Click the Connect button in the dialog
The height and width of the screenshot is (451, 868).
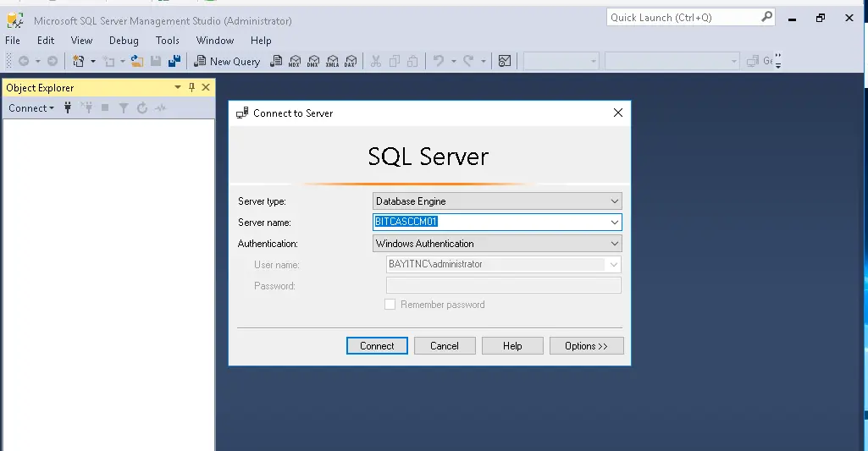(x=377, y=346)
